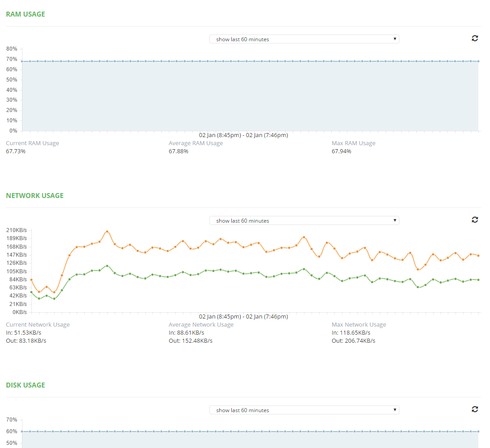Image resolution: width=490 pixels, height=448 pixels.
Task: Click the Max Network Usage label
Action: [x=359, y=324]
